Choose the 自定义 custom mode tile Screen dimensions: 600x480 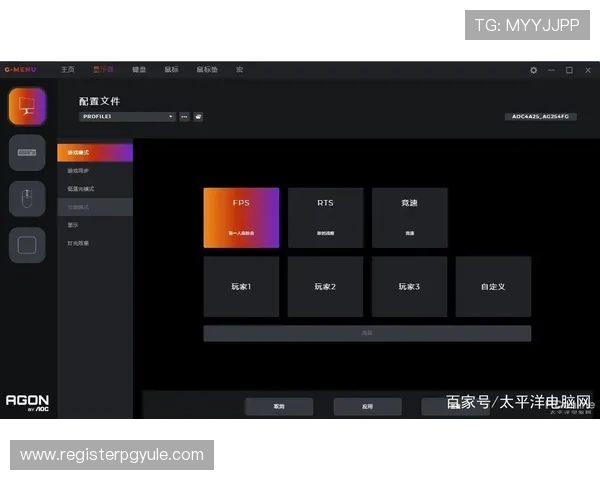493,287
